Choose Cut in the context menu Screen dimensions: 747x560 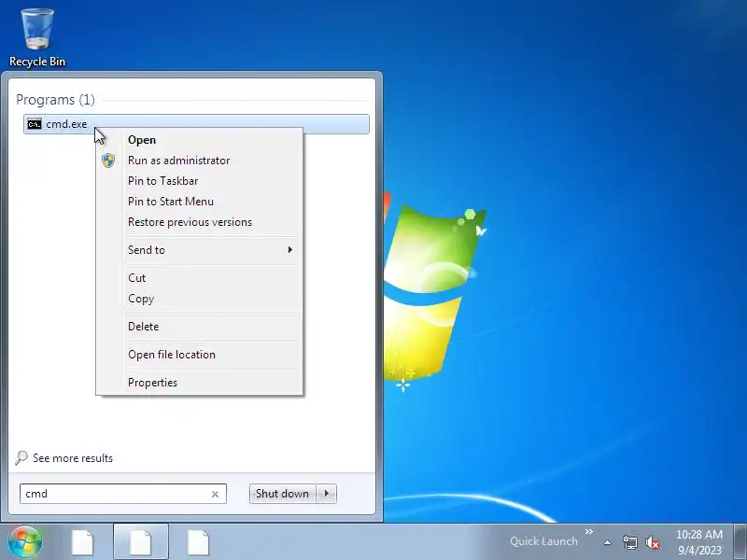tap(136, 278)
